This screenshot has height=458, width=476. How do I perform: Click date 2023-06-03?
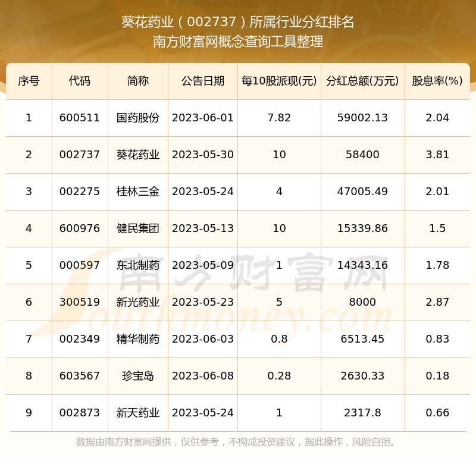point(203,339)
